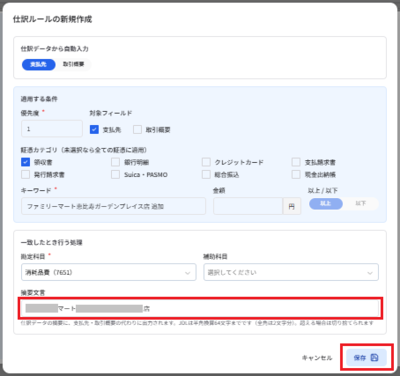Click the キャンセル button
This screenshot has width=400, height=376.
[x=317, y=358]
